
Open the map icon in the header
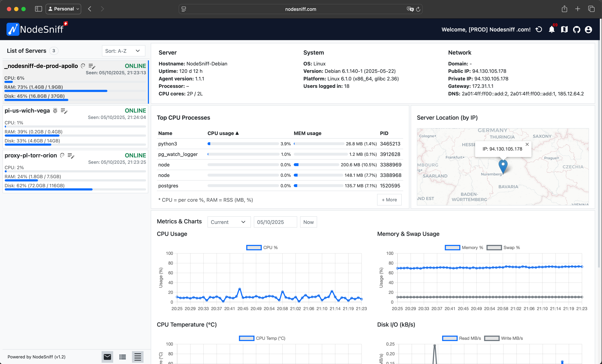point(564,29)
